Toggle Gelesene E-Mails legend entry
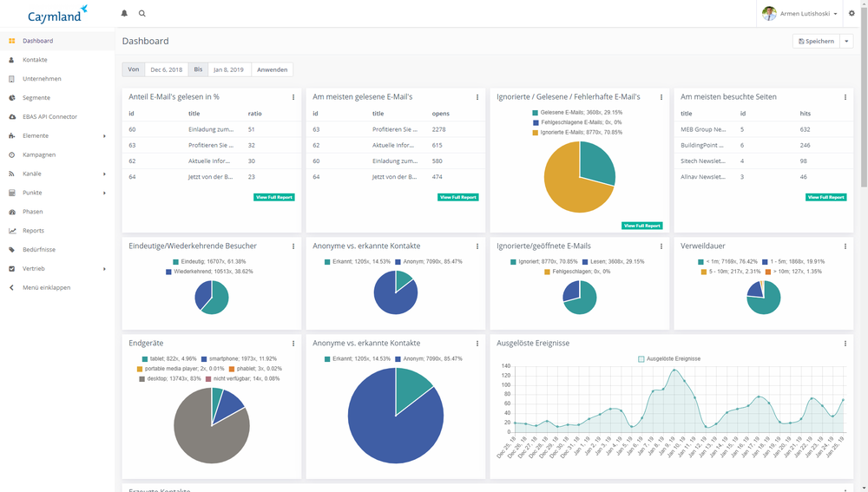 [x=577, y=112]
